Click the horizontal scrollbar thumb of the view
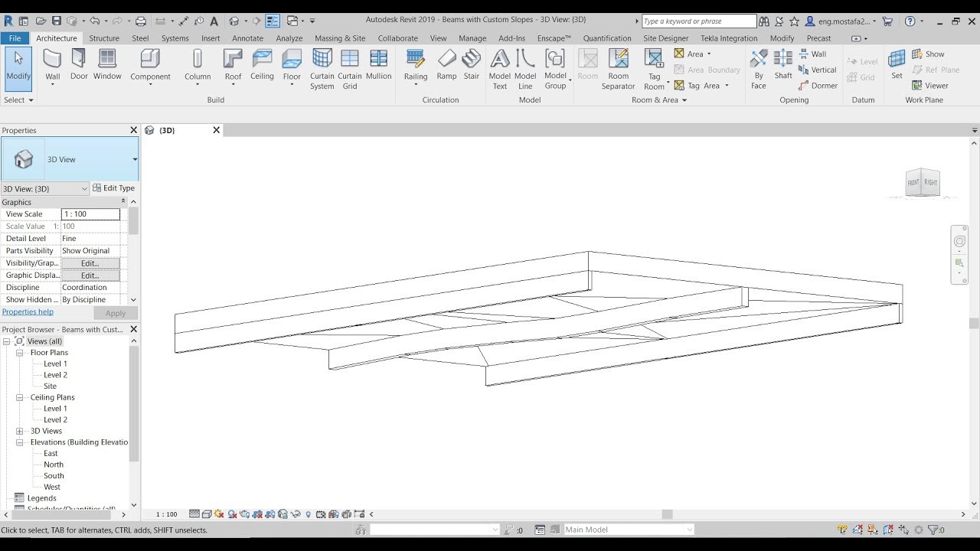980x551 pixels. 667,514
